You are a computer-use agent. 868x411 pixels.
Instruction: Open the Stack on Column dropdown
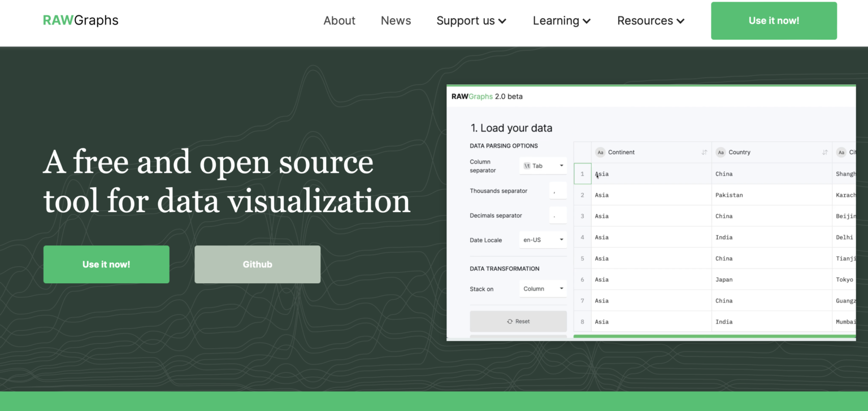[543, 288]
